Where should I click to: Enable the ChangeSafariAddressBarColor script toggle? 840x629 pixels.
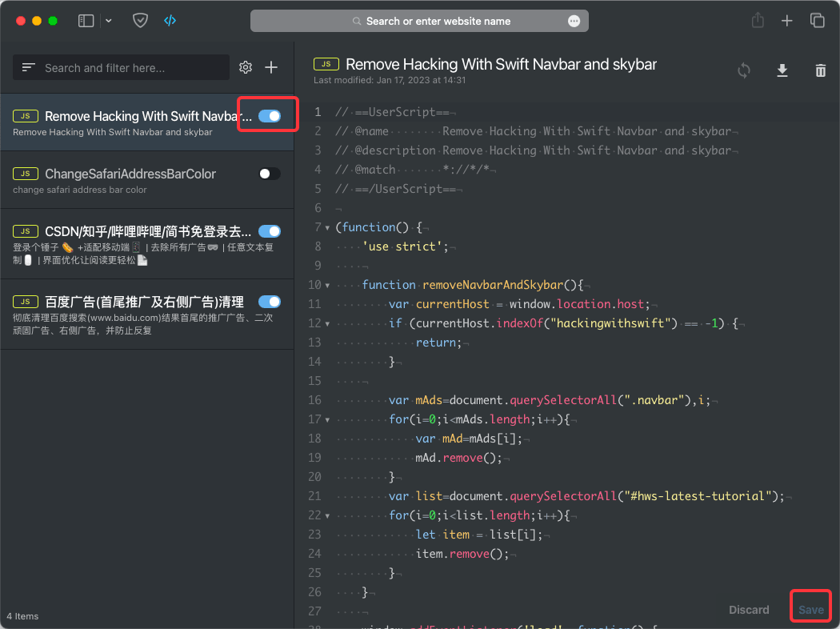click(x=270, y=174)
